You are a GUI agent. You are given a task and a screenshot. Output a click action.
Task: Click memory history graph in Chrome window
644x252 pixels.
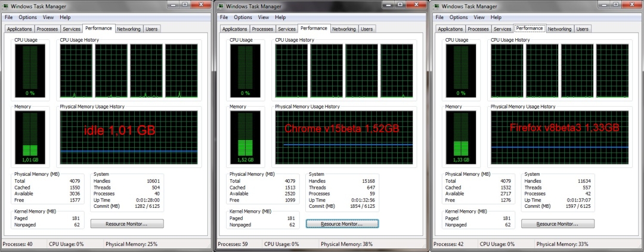coord(344,138)
